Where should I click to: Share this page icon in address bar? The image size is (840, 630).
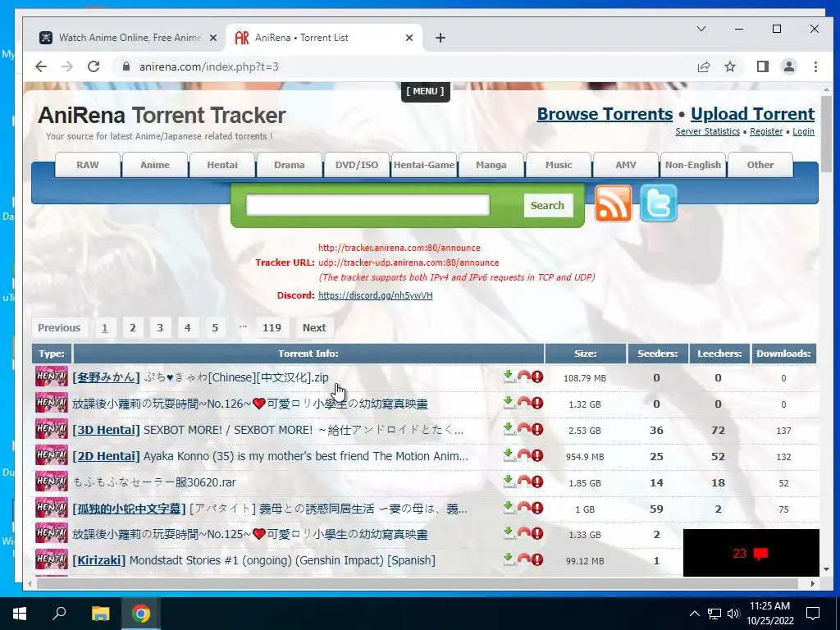point(703,66)
